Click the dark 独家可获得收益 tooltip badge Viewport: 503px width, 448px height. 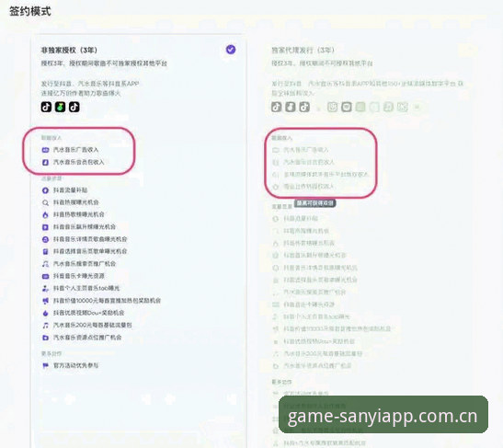click(x=314, y=203)
